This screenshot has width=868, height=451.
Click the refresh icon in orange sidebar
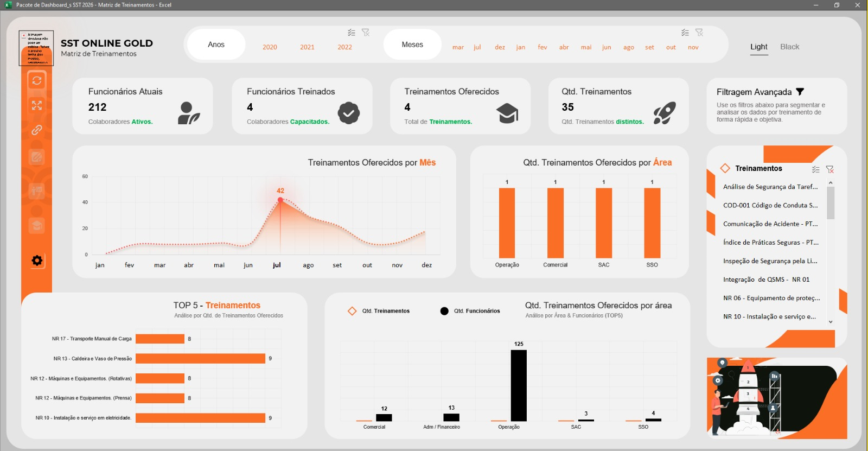pyautogui.click(x=37, y=81)
